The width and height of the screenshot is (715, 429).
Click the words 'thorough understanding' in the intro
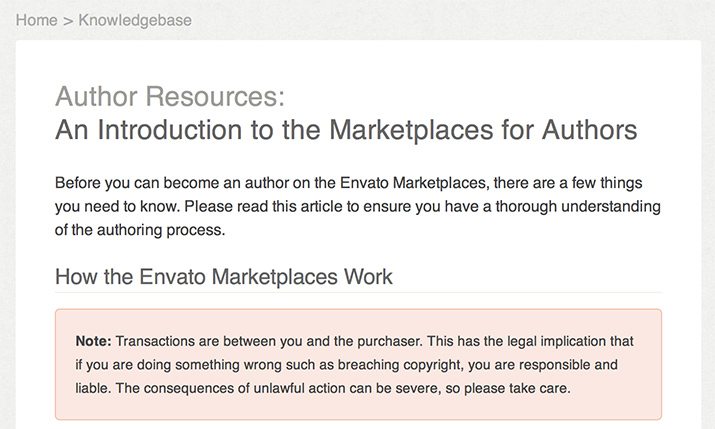coord(578,207)
